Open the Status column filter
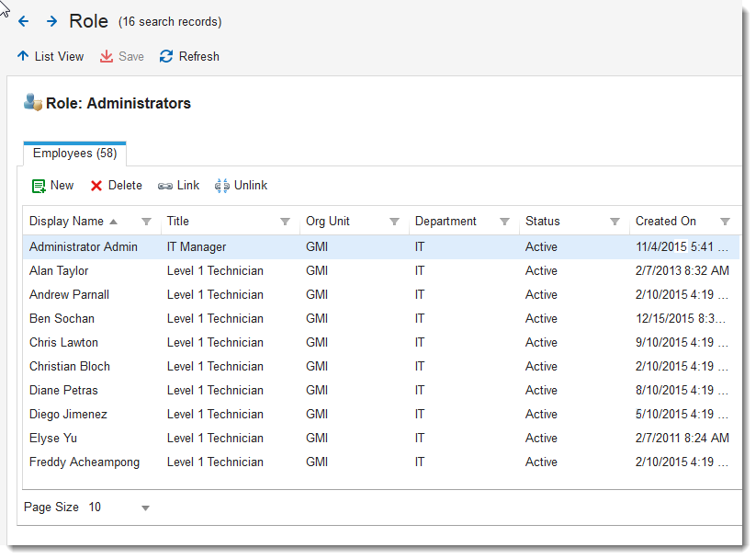The height and width of the screenshot is (559, 756). coord(615,222)
